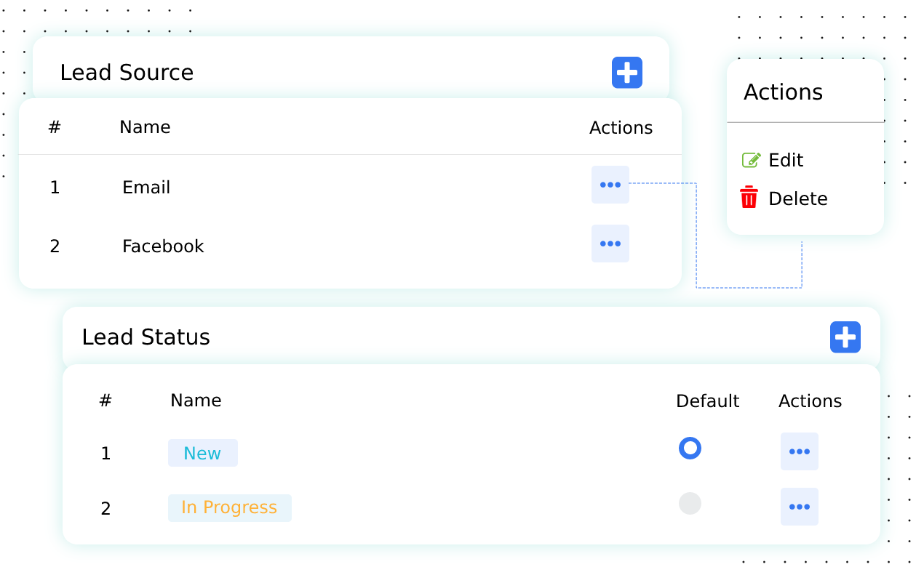Screen dimensions: 924x567
Task: Click the Lead Status heading
Action: [146, 337]
